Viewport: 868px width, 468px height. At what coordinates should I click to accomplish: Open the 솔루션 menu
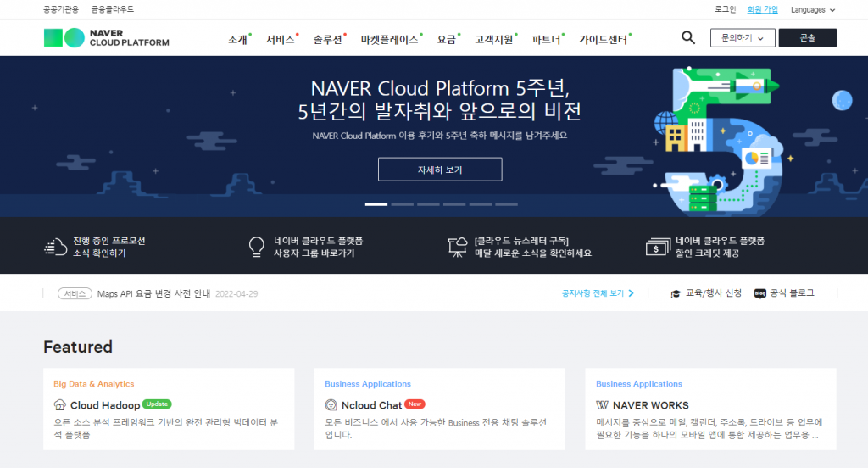coord(328,39)
